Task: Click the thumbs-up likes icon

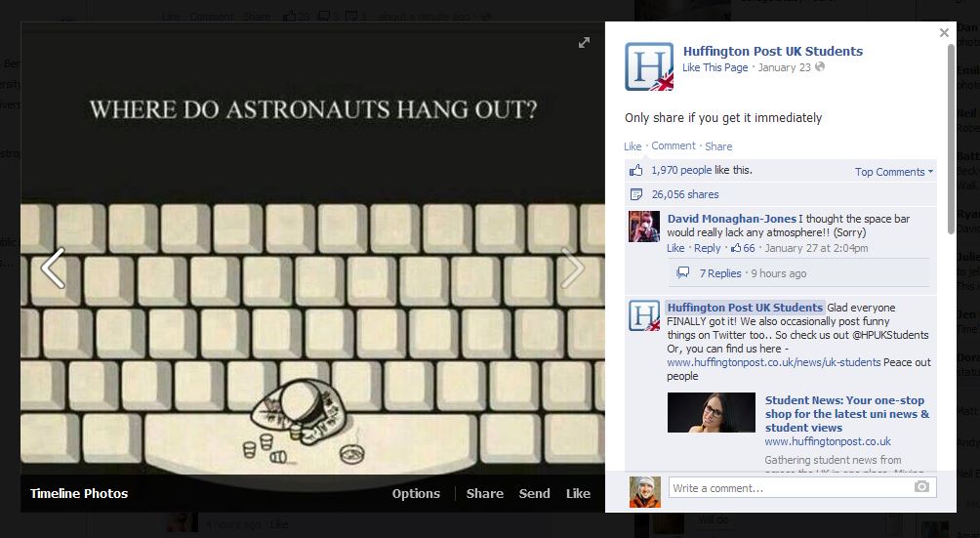Action: tap(636, 170)
